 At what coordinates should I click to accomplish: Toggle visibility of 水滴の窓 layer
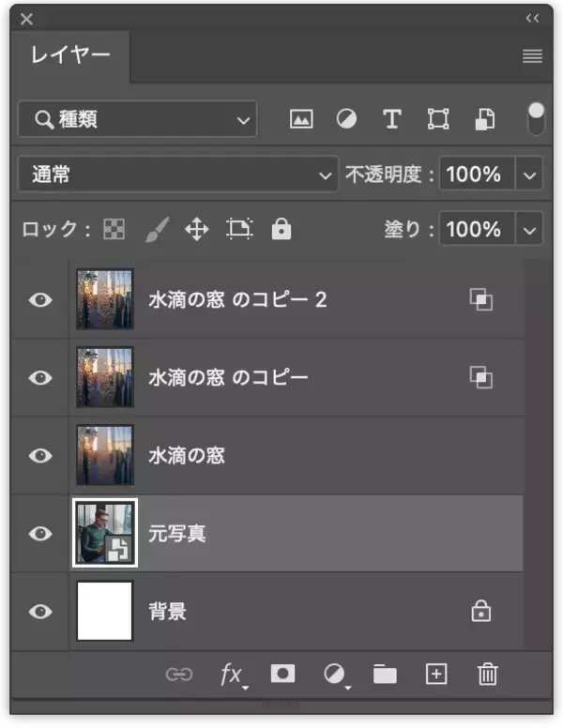(40, 455)
